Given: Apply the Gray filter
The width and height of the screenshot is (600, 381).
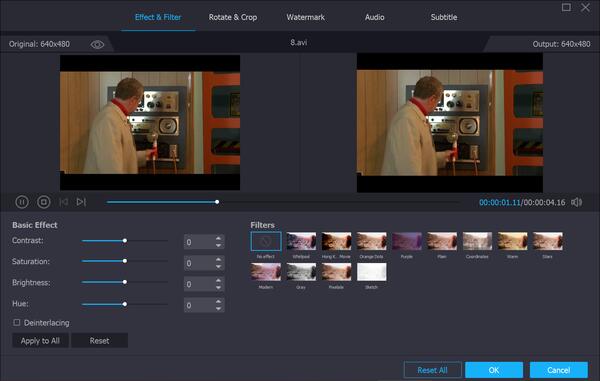Looking at the screenshot, I should pyautogui.click(x=301, y=272).
